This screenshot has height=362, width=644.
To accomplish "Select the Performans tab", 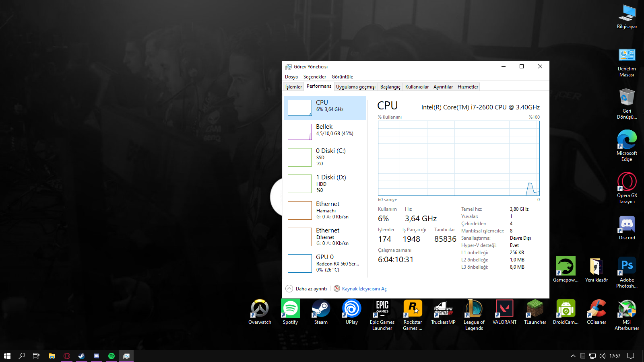I will (319, 86).
